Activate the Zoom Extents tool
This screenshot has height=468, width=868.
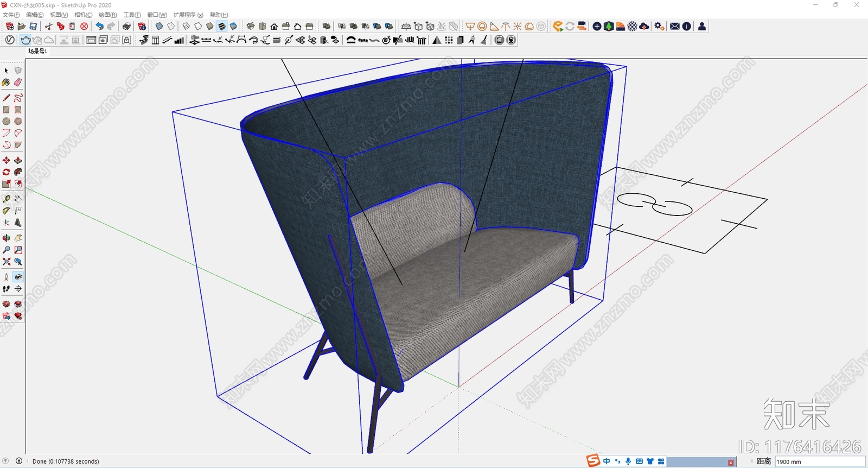point(6,262)
